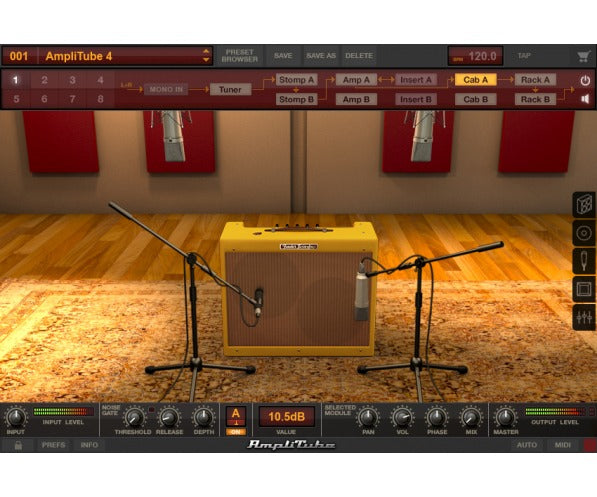This screenshot has width=597, height=497.
Task: Open the Preset Browser
Action: pos(239,56)
